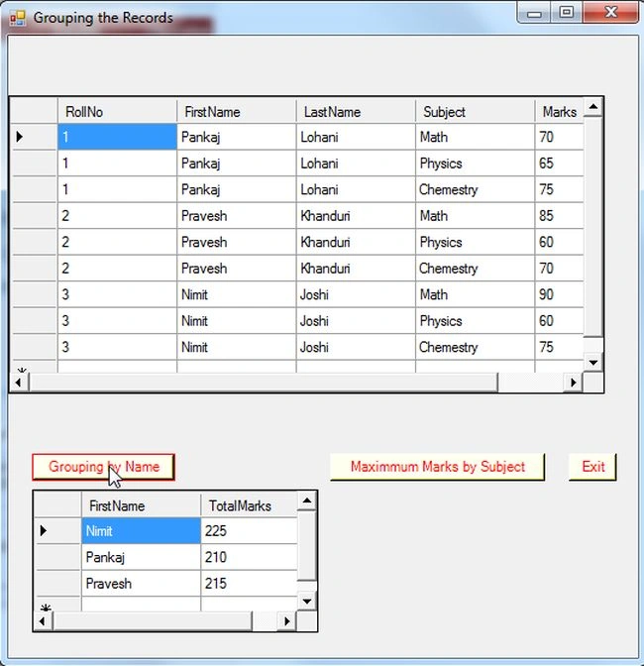Select highlighted 'Nimit' cell in lower grid
The image size is (644, 666).
pos(141,530)
